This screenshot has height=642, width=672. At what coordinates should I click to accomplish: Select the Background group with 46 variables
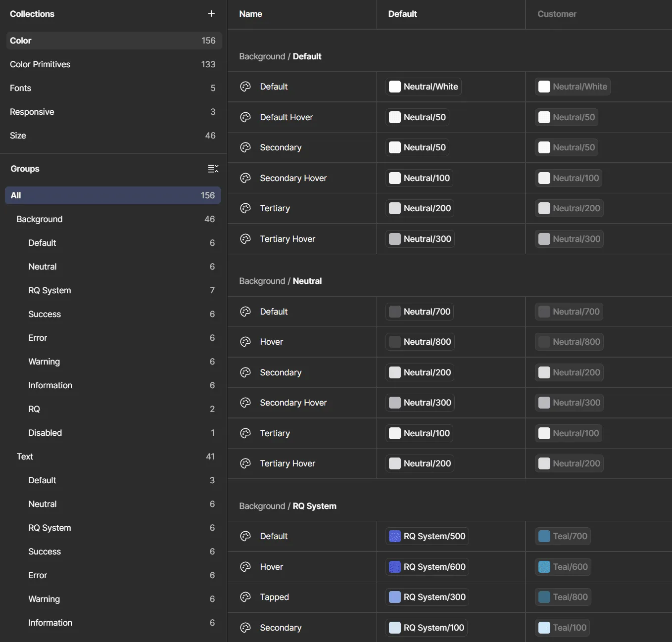pyautogui.click(x=113, y=219)
